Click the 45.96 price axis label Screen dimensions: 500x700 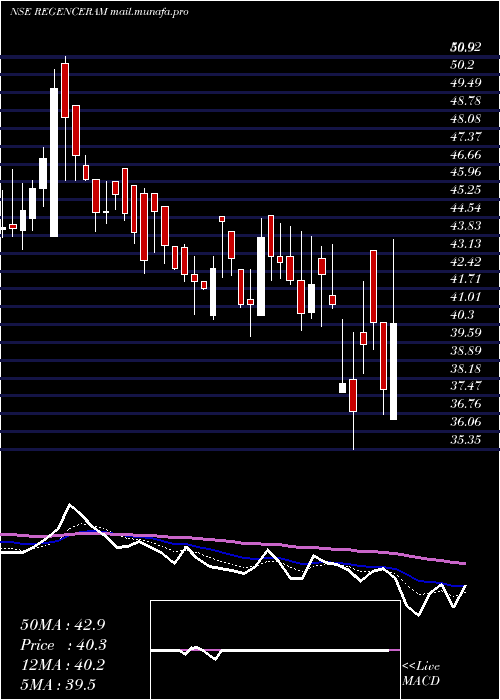(x=466, y=172)
